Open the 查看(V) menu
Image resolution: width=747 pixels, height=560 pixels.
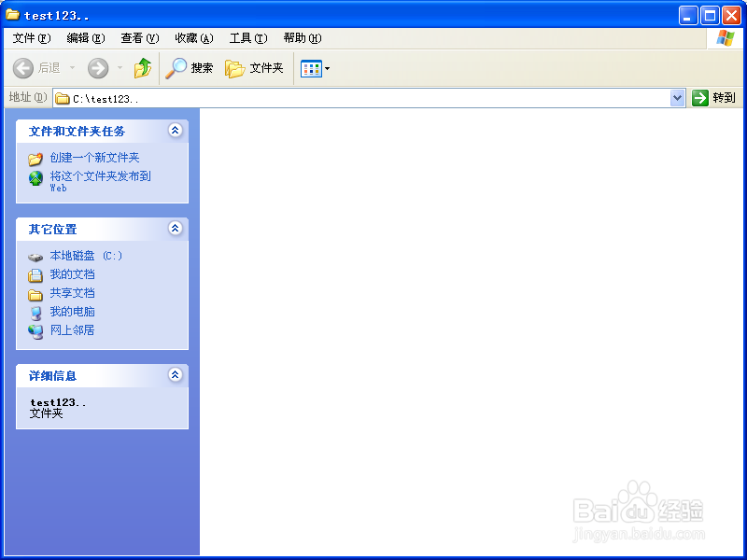pos(139,38)
